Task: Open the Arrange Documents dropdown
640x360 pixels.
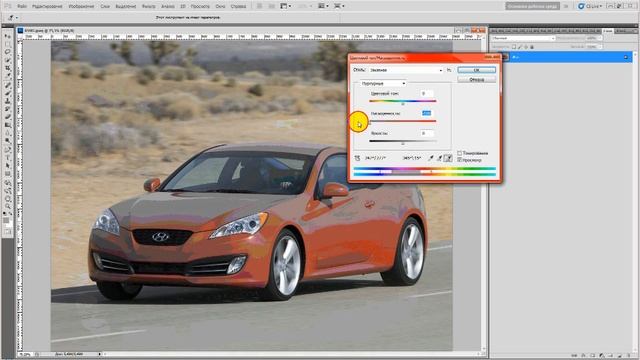Action: pos(323,6)
